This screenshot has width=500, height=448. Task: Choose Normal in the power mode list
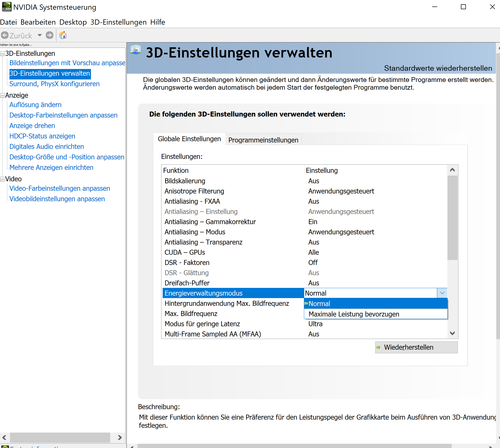pos(319,304)
